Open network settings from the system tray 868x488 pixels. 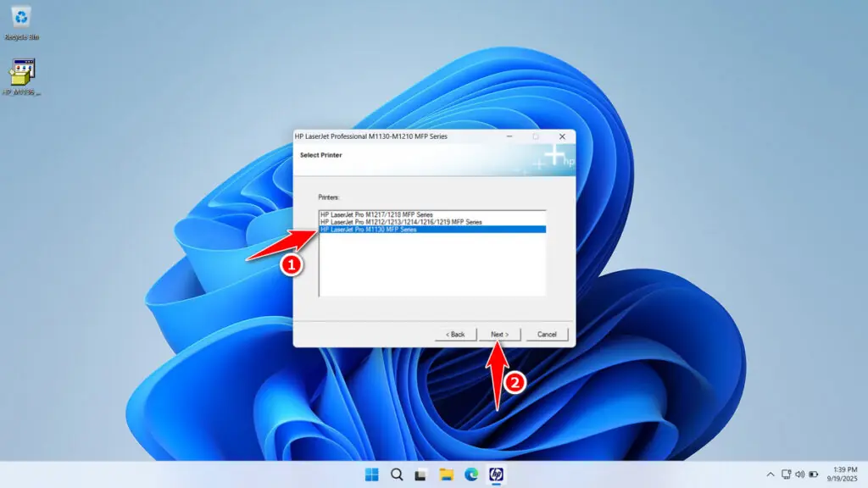[786, 474]
